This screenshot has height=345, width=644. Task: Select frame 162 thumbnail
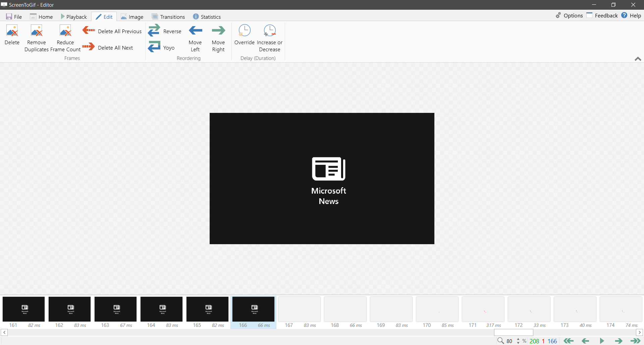(x=69, y=312)
